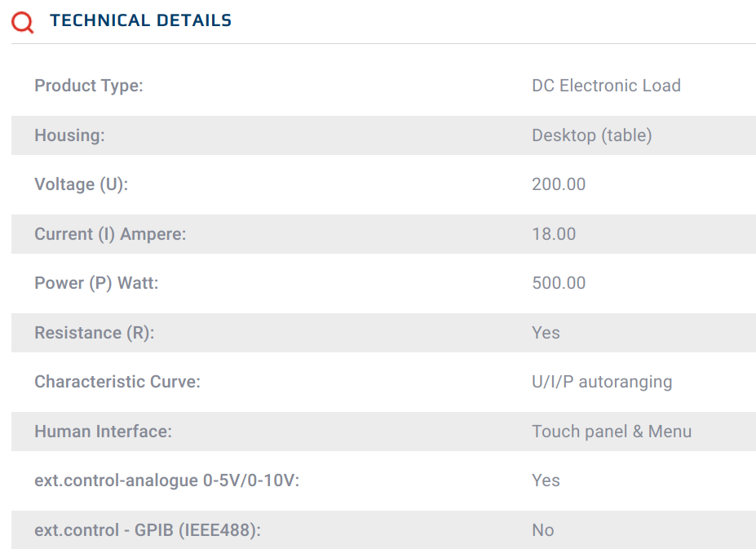Image resolution: width=756 pixels, height=549 pixels.
Task: Click the 200.00 voltage value
Action: pyautogui.click(x=559, y=184)
